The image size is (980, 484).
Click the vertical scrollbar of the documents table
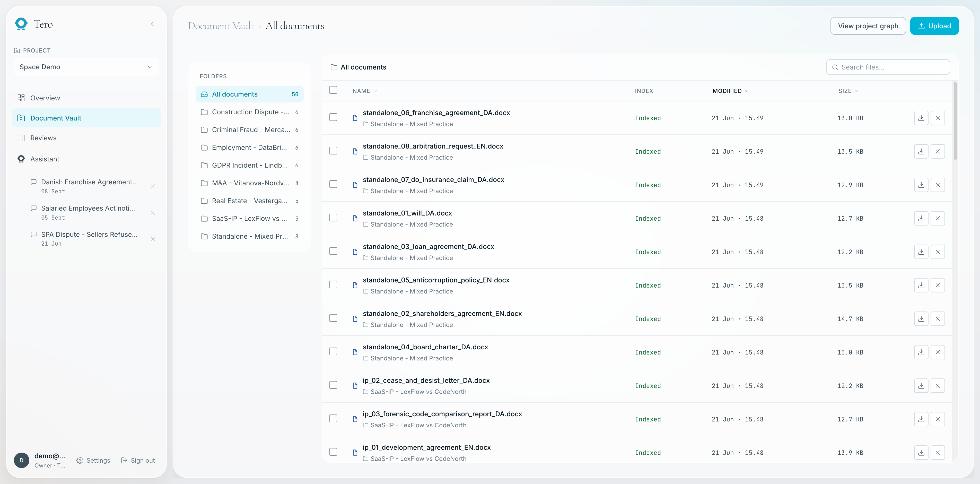[x=955, y=121]
